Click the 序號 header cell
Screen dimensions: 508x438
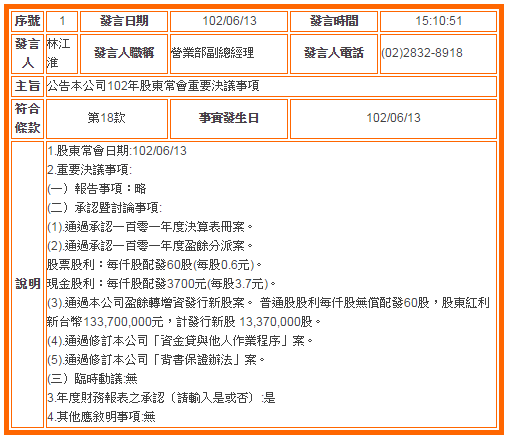pos(28,21)
